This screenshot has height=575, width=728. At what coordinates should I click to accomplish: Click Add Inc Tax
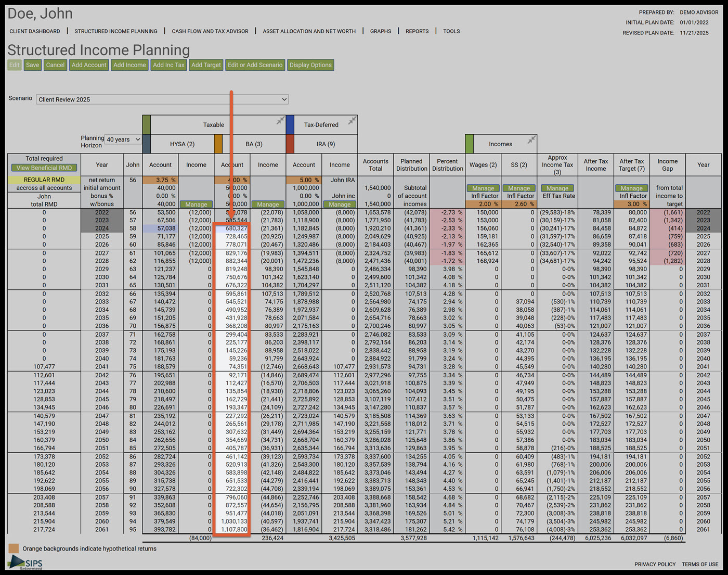pyautogui.click(x=169, y=65)
